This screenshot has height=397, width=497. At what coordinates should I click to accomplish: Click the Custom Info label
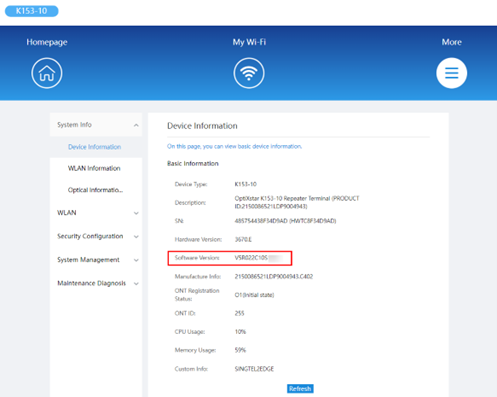click(x=191, y=369)
